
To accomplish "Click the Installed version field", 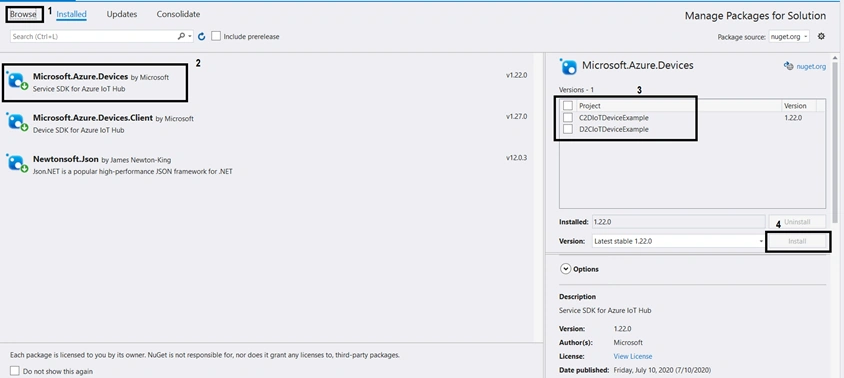I will tap(678, 221).
